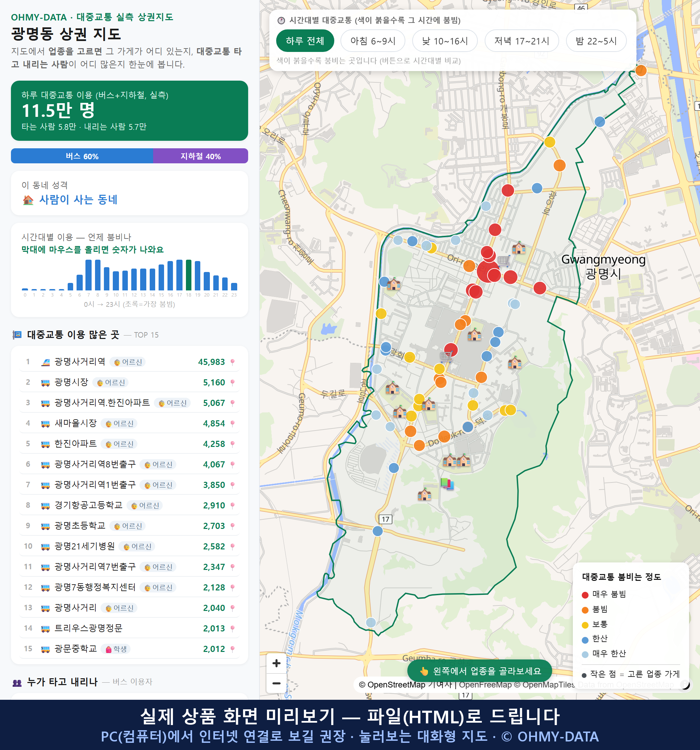The height and width of the screenshot is (750, 700).
Task: Switch to 낮 10~16시 time filter
Action: [445, 41]
